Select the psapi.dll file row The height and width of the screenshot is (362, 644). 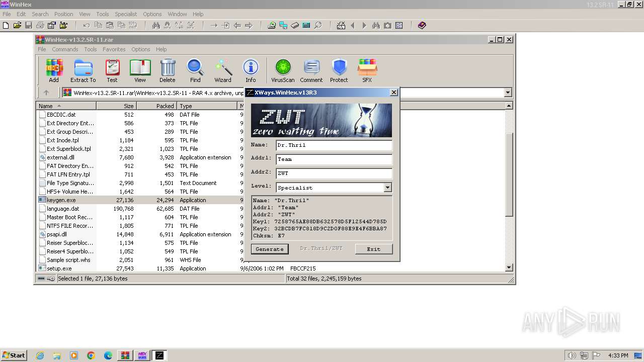141,234
